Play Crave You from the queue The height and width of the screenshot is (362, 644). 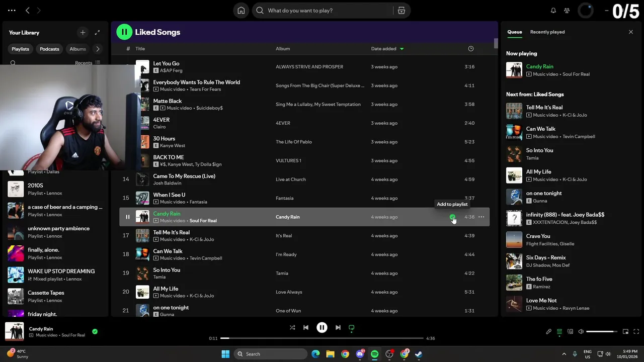pyautogui.click(x=571, y=240)
